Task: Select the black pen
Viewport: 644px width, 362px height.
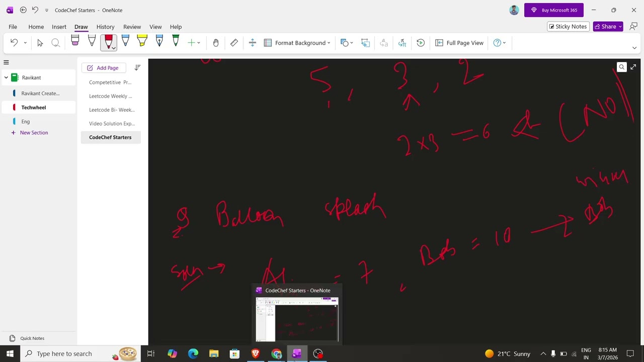Action: point(92,42)
